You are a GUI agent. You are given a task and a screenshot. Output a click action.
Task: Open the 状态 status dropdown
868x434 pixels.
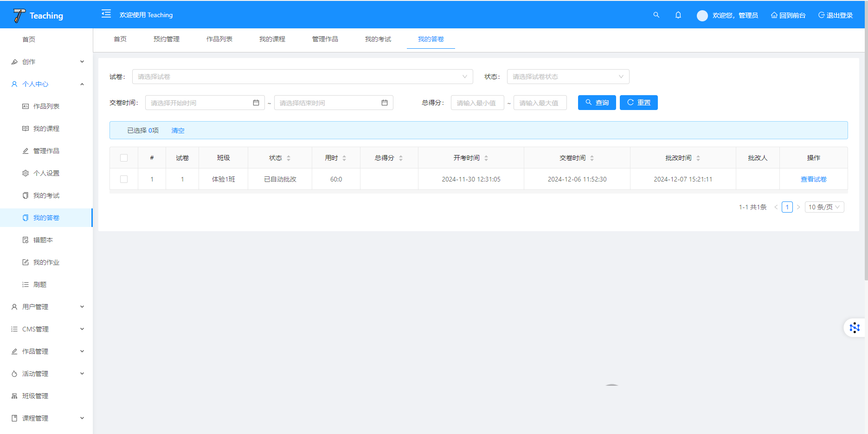click(567, 77)
